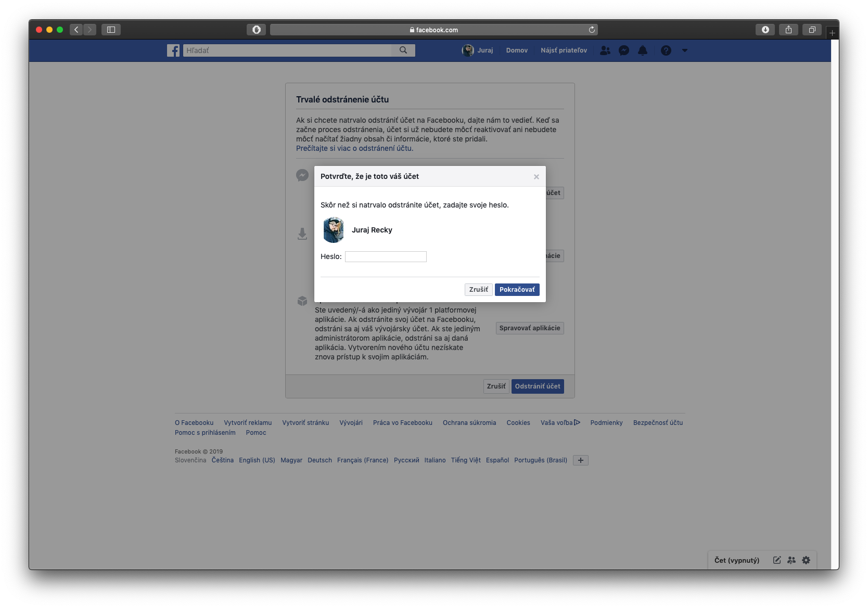Screen dimensions: 868x608
Task: Expand more languages with plus button
Action: pyautogui.click(x=581, y=460)
